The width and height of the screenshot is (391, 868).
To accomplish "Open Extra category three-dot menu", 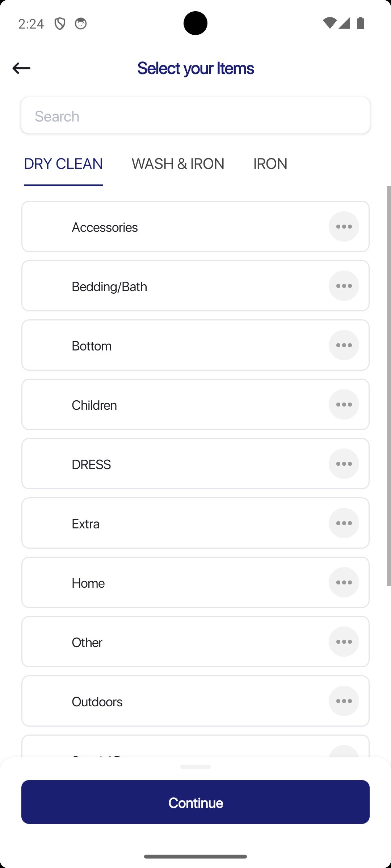I will [x=344, y=523].
